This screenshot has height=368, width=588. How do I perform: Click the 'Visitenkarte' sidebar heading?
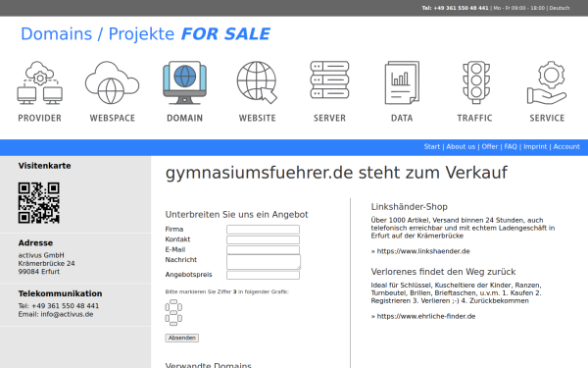44,166
